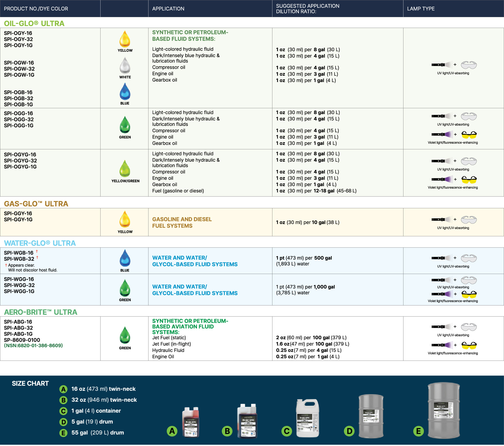The height and width of the screenshot is (446, 504).
Task: Click the green drop in the SPI-OGG row
Action: click(x=125, y=125)
